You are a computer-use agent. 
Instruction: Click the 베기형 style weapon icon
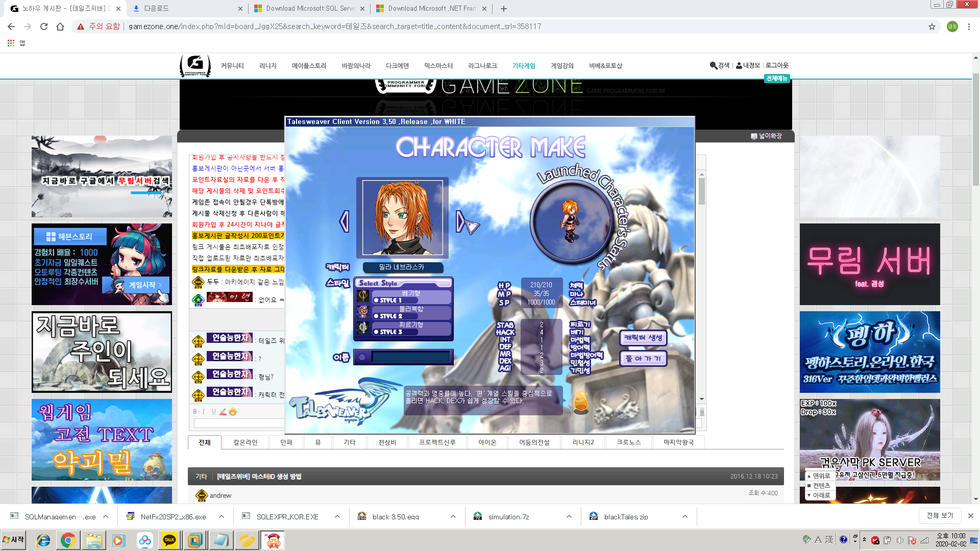tap(363, 296)
